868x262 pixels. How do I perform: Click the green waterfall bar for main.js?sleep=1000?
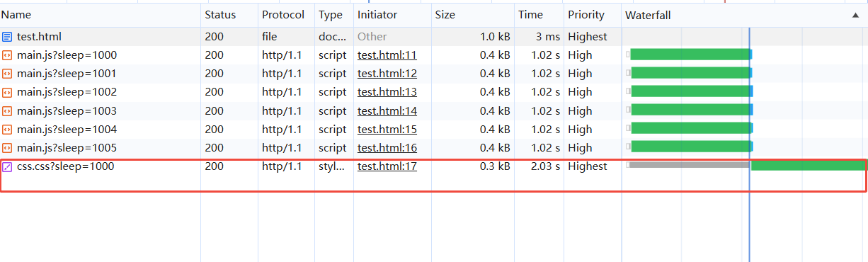tap(690, 55)
